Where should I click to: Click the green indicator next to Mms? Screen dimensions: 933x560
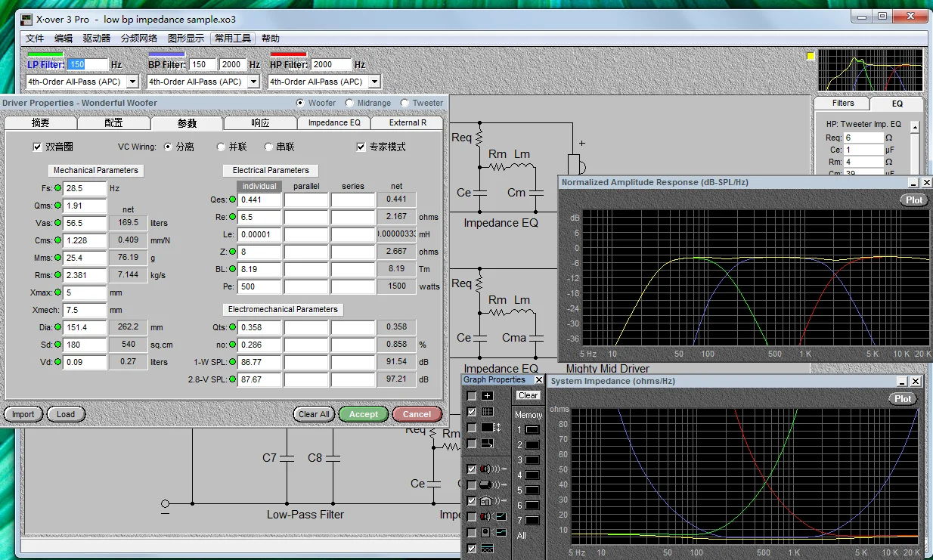pyautogui.click(x=57, y=258)
